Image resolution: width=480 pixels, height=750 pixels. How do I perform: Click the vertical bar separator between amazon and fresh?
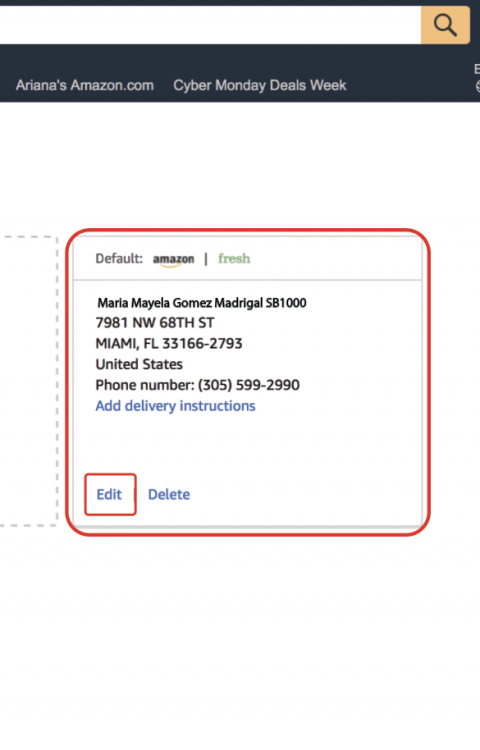click(206, 259)
